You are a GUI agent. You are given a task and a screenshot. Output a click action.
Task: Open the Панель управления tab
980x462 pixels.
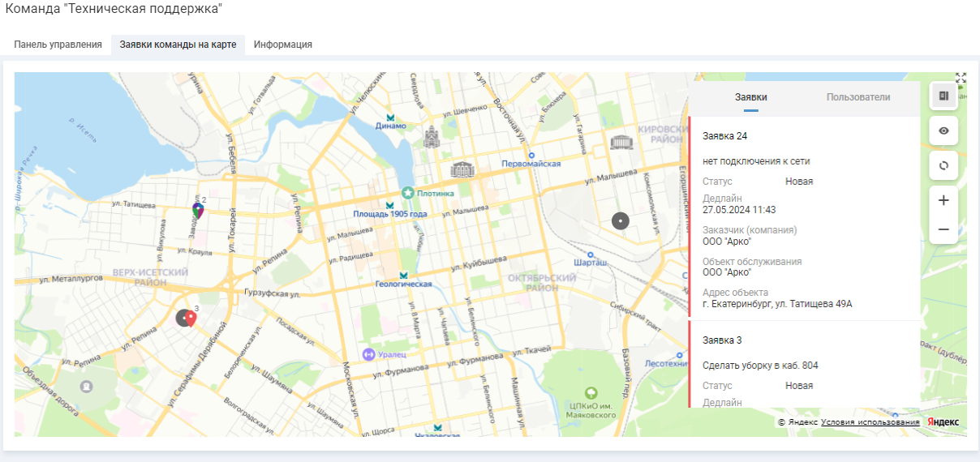58,45
